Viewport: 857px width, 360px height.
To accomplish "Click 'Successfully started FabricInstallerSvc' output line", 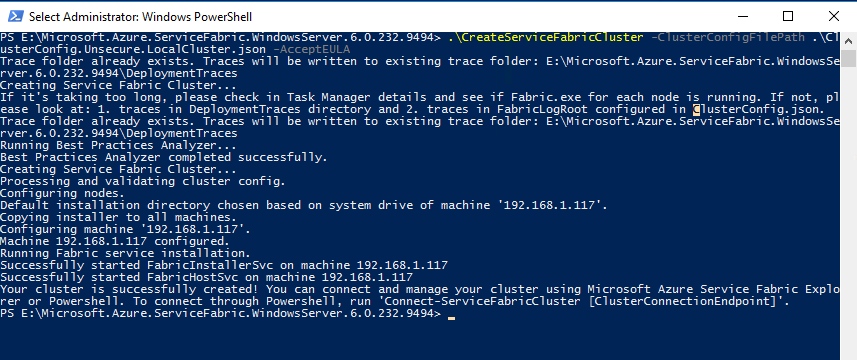I will [x=224, y=265].
